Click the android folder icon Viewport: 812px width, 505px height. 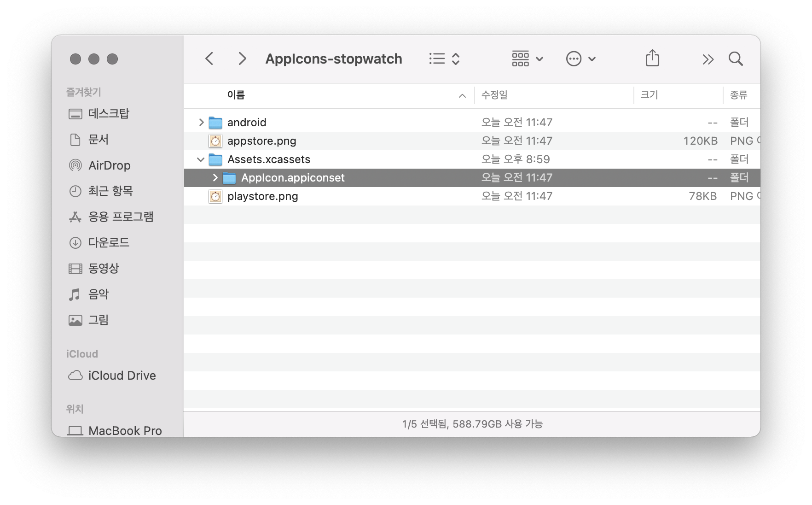click(x=215, y=123)
